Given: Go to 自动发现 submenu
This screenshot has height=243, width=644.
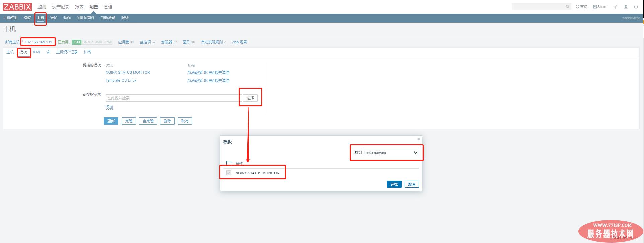Looking at the screenshot, I should point(108,18).
